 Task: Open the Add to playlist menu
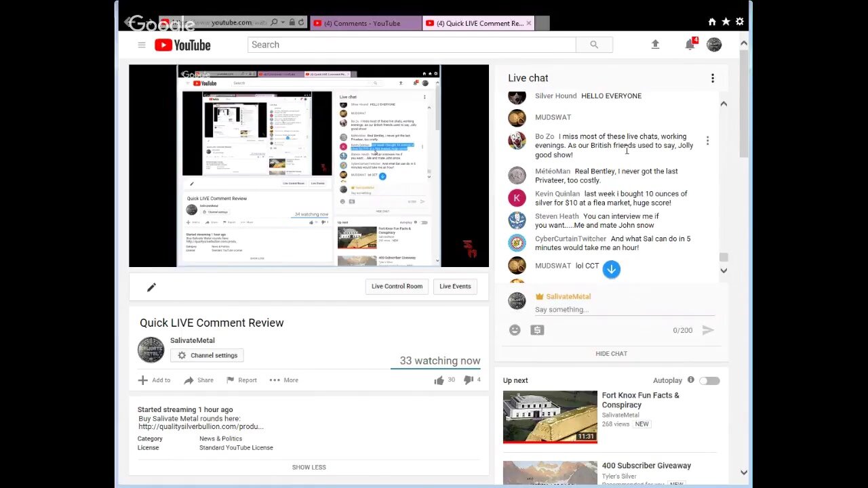pos(155,380)
